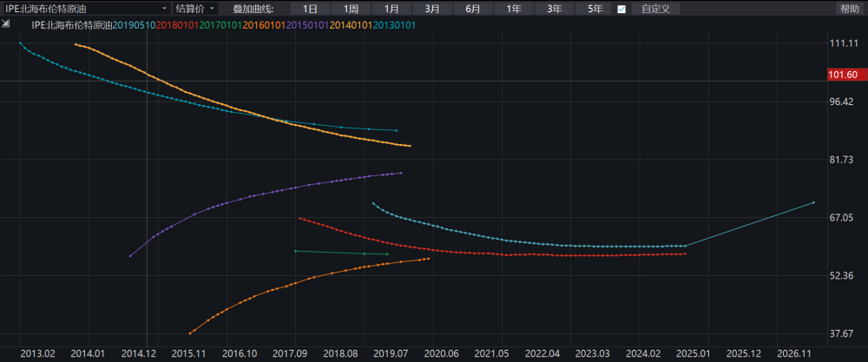Click the red 20180101 legend entry

(177, 25)
